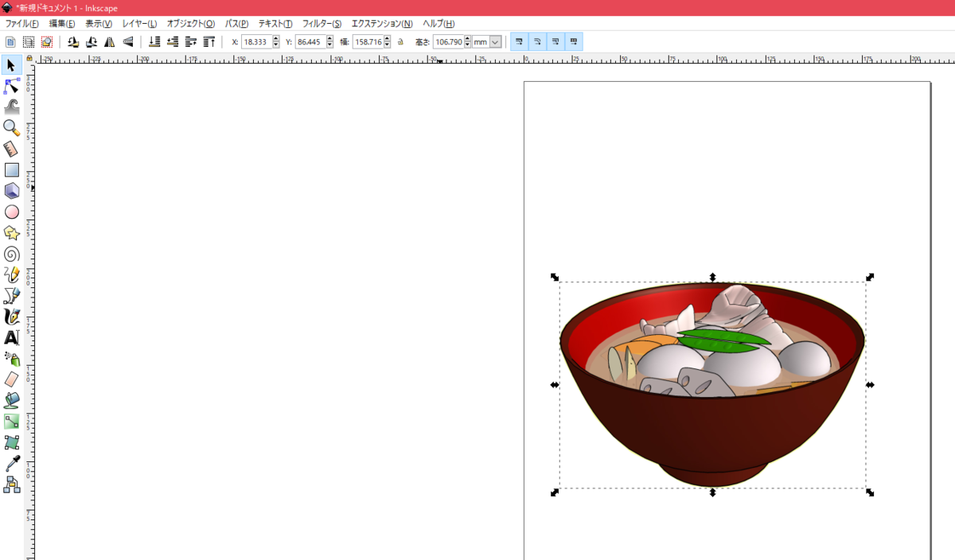Image resolution: width=955 pixels, height=560 pixels.
Task: Choose the Text tool
Action: coord(11,338)
